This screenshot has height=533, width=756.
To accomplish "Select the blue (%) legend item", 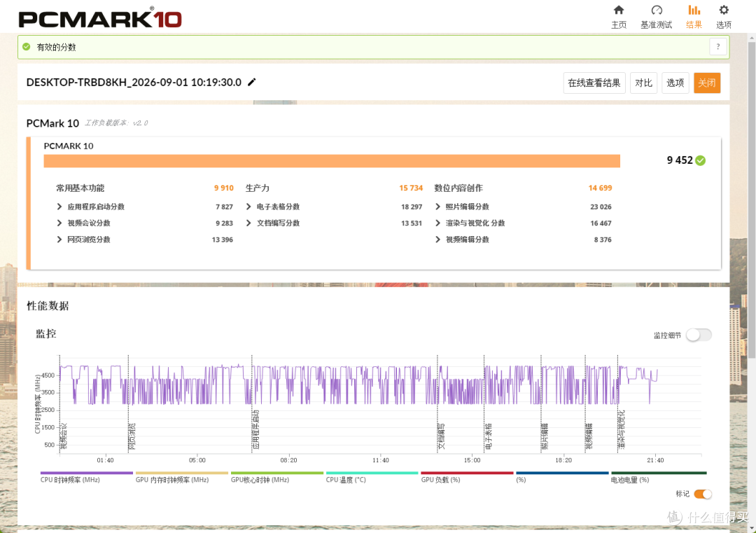I will [562, 477].
